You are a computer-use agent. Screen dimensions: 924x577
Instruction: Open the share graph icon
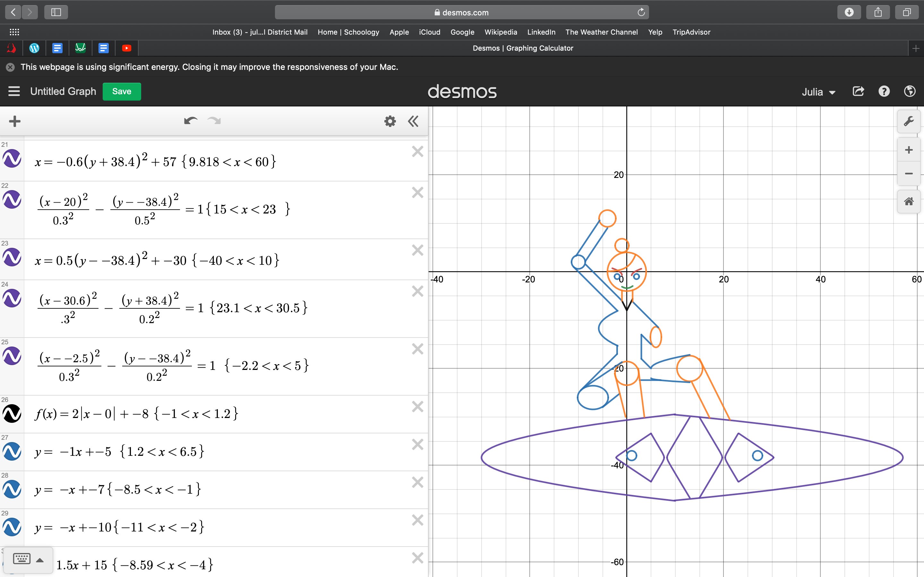click(x=858, y=91)
